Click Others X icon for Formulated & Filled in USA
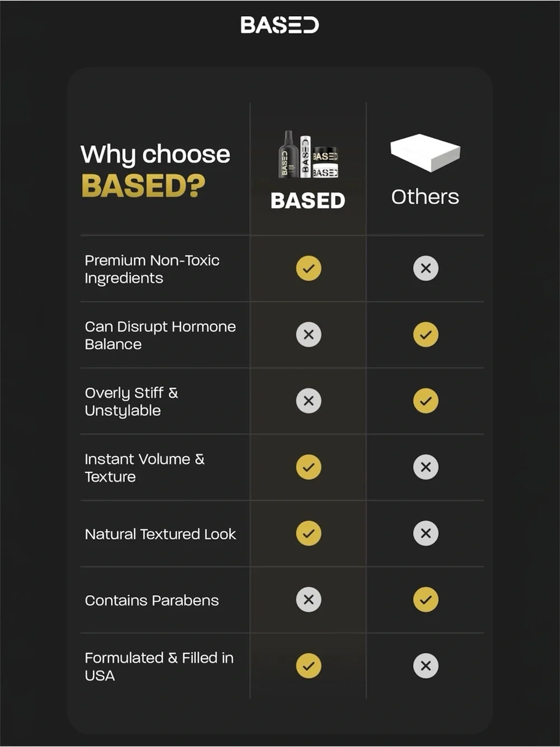Image resolution: width=560 pixels, height=747 pixels. (426, 666)
